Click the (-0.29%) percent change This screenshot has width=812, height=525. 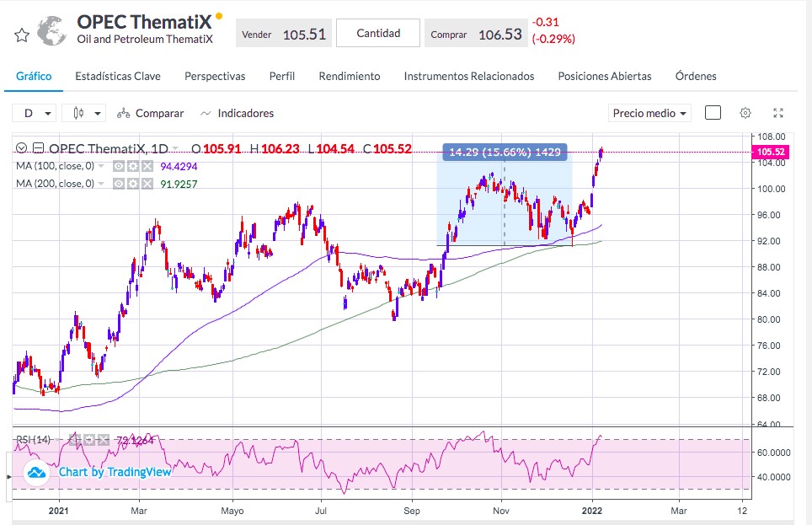pos(553,39)
